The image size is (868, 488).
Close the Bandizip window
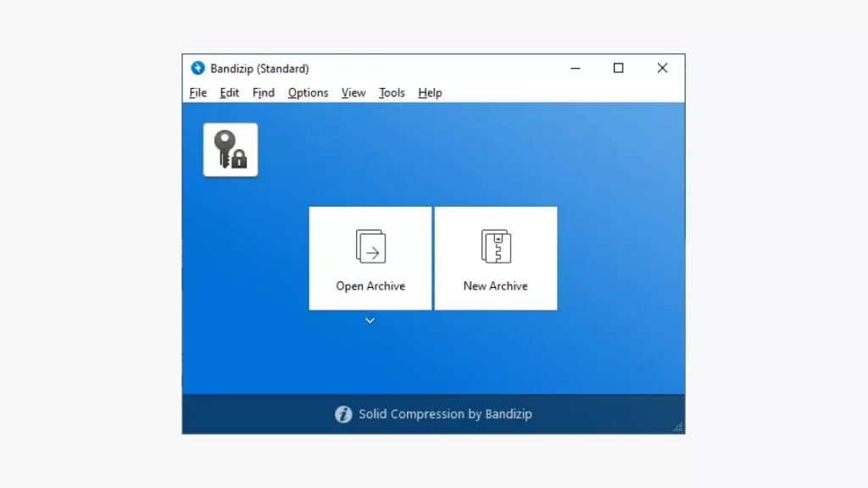point(663,68)
